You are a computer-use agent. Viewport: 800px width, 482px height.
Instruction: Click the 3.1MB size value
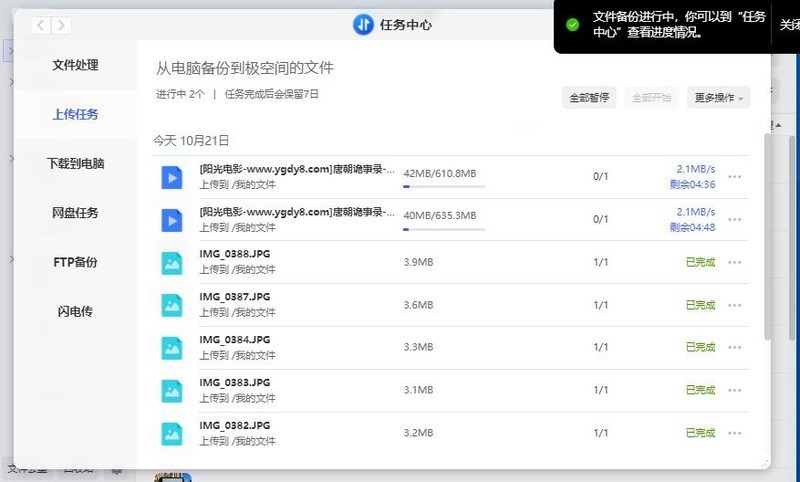(x=418, y=390)
